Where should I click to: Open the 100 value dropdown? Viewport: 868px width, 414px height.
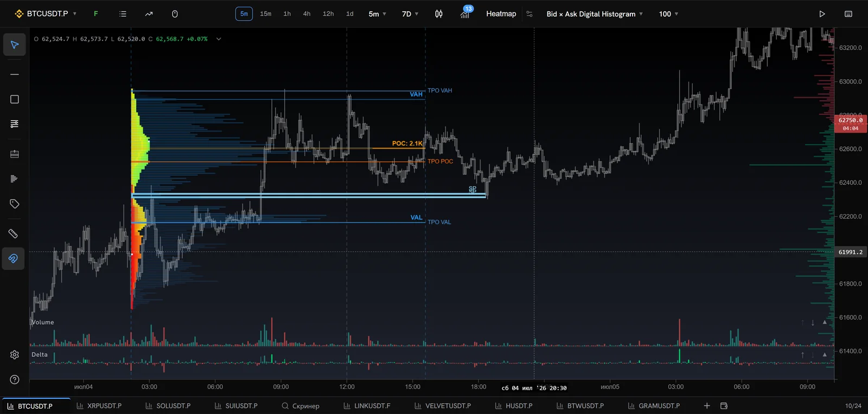click(668, 14)
